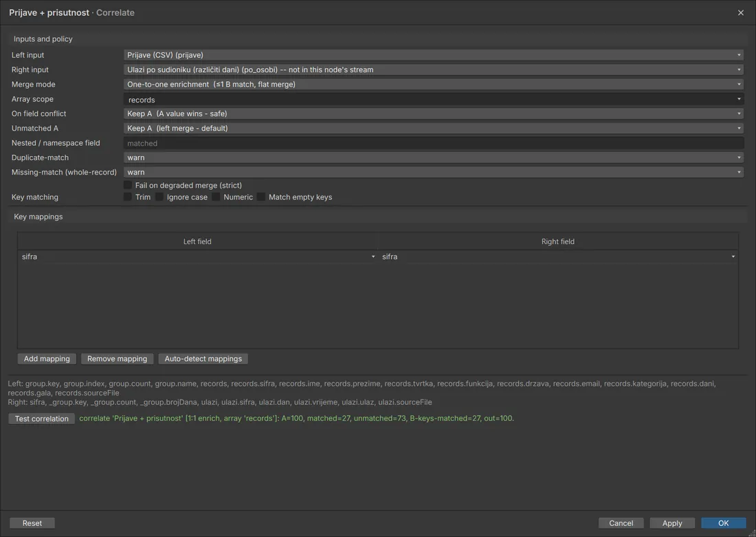Viewport: 756px width, 537px height.
Task: Click the Right fields list text
Action: [x=220, y=402]
